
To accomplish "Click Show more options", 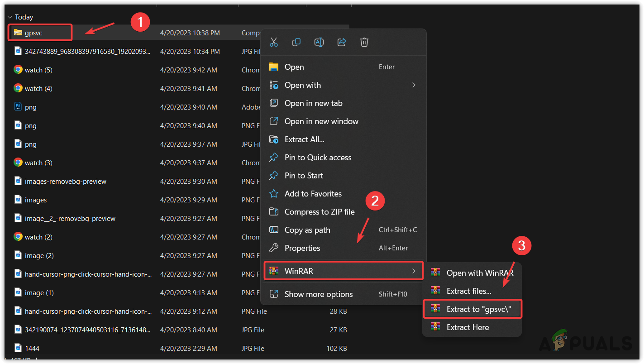I will pos(318,294).
